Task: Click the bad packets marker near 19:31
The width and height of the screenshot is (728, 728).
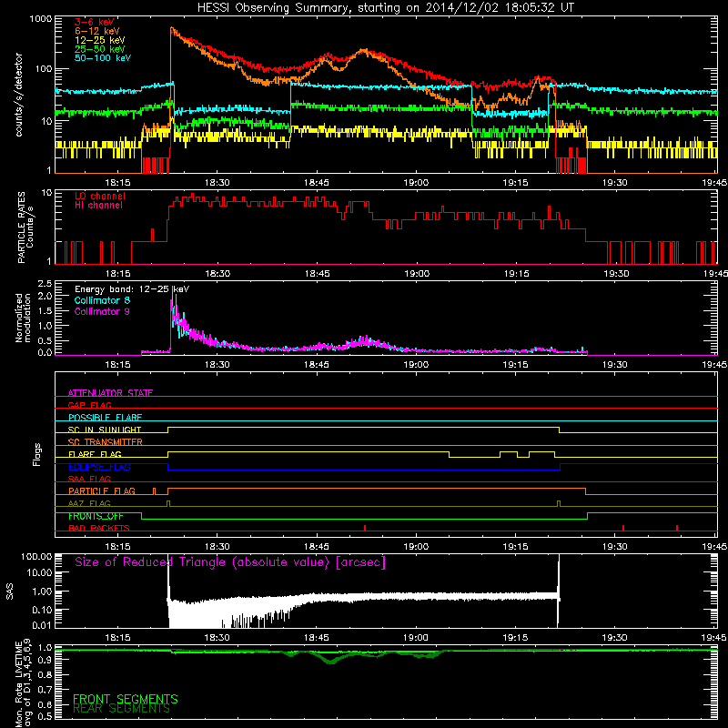Action: click(623, 528)
